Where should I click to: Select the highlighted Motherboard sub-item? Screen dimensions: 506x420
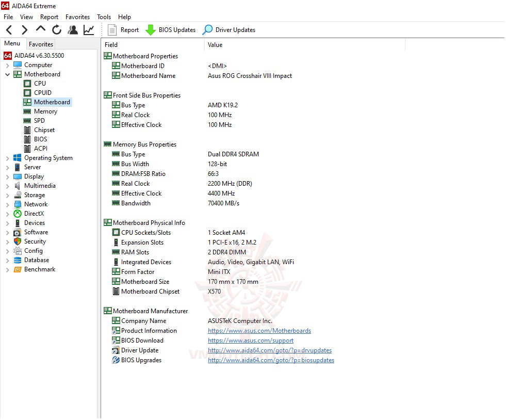coord(47,102)
